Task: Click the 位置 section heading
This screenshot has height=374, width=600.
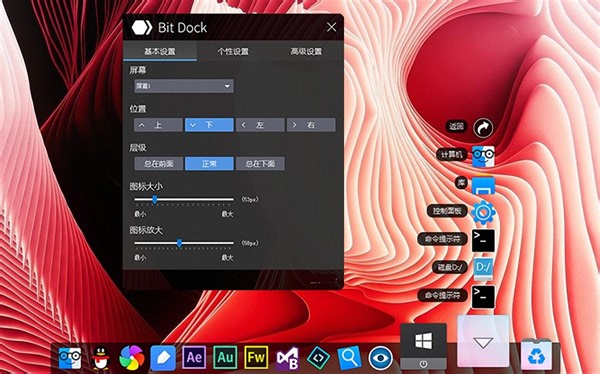Action: (138, 109)
